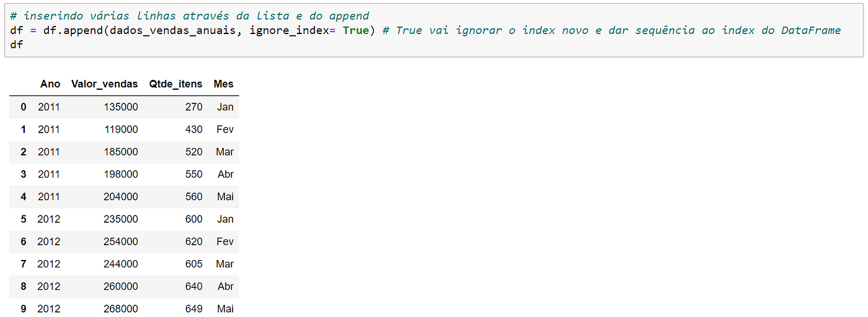The width and height of the screenshot is (868, 317).
Task: Click the 'Mai' cell in row 4
Action: pyautogui.click(x=226, y=197)
